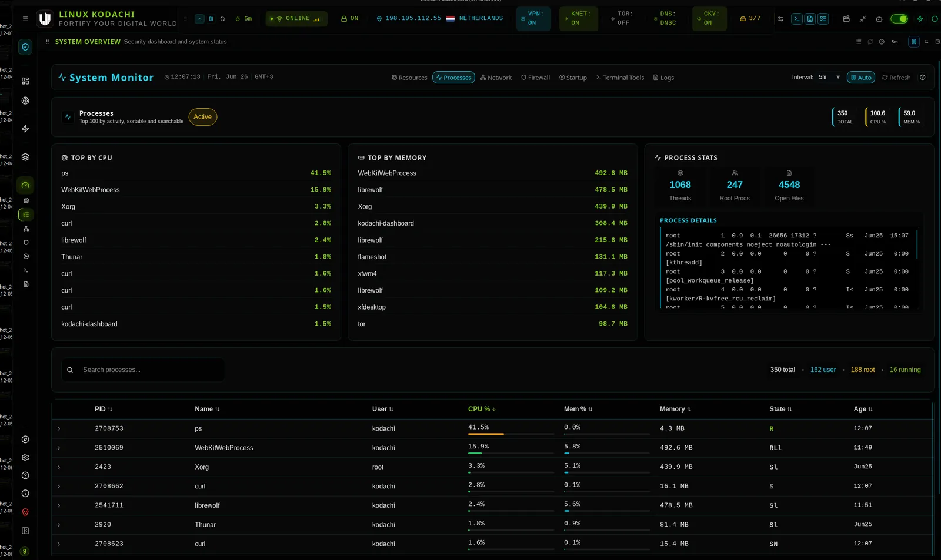
Task: Sort the table by PID column
Action: [103, 409]
